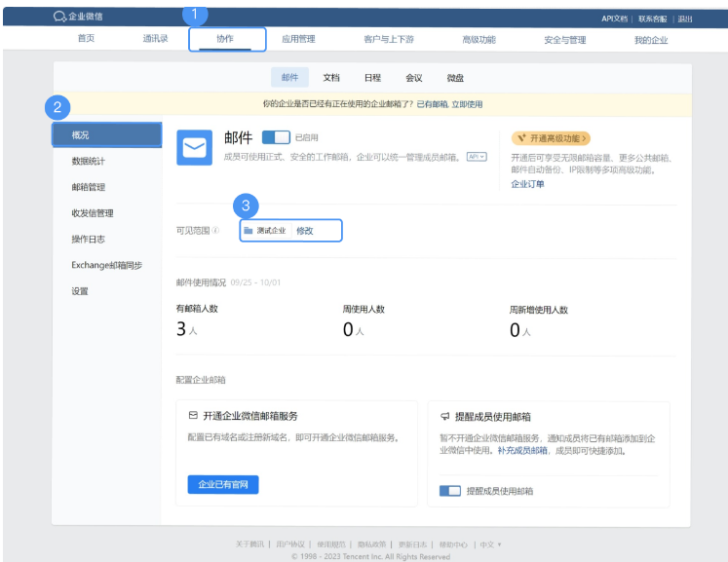The image size is (728, 562).
Task: Click the V badge icon in 开通高级功能
Action: click(x=522, y=138)
